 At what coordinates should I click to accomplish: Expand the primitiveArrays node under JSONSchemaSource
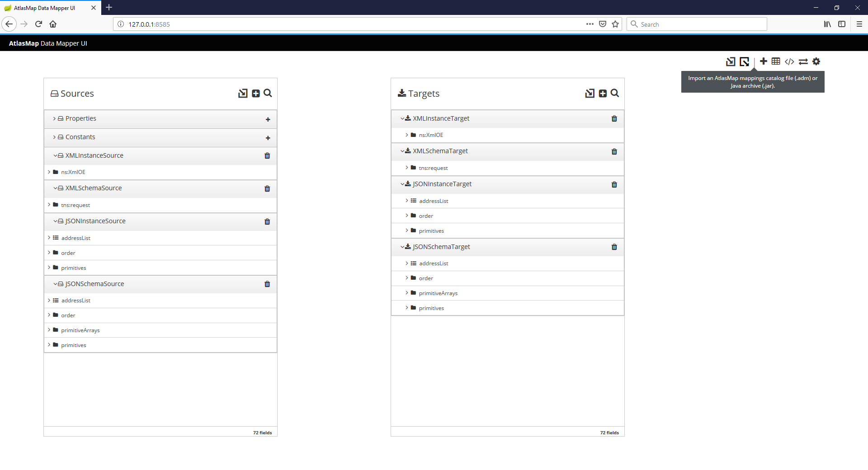point(49,330)
